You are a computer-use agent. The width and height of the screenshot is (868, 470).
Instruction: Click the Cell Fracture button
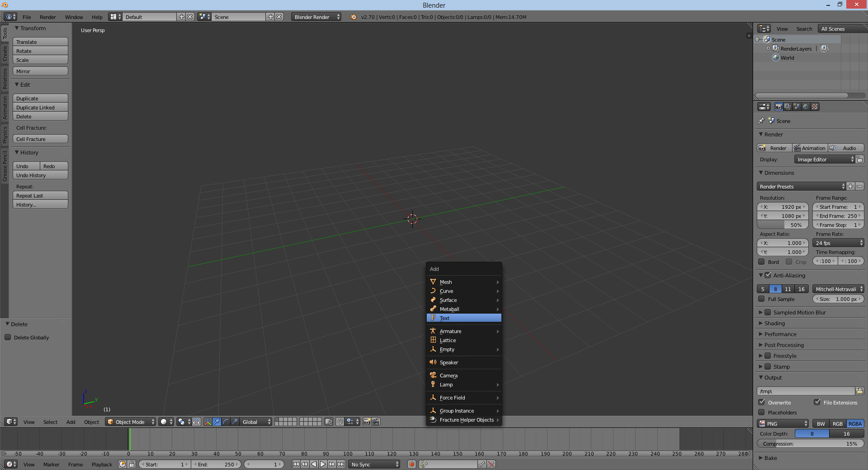tap(40, 139)
